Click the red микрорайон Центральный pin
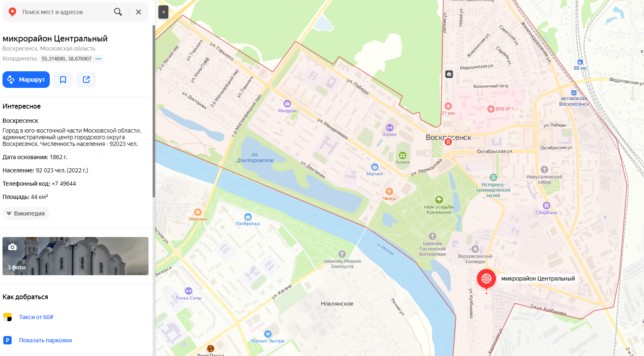The height and width of the screenshot is (356, 644). pyautogui.click(x=486, y=279)
